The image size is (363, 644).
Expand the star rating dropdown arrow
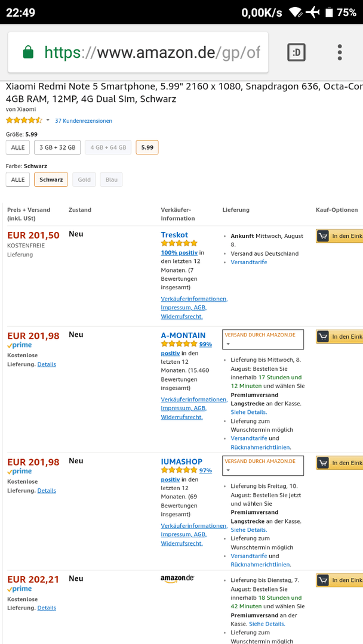click(x=48, y=120)
